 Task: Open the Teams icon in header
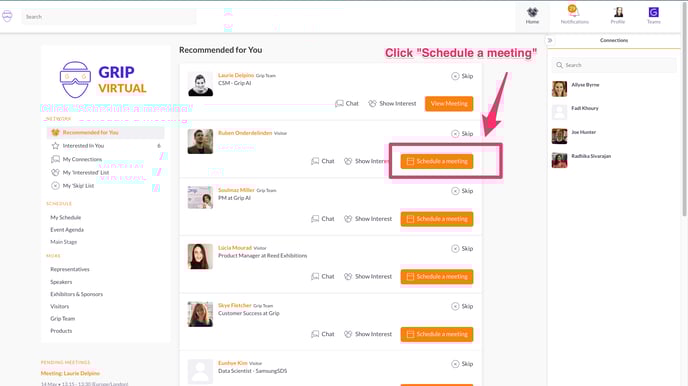(x=653, y=15)
